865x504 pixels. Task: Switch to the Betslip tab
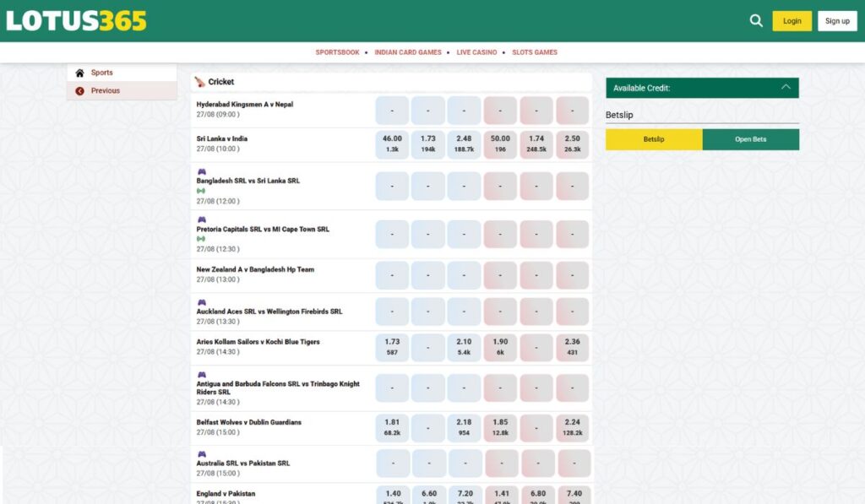point(654,139)
